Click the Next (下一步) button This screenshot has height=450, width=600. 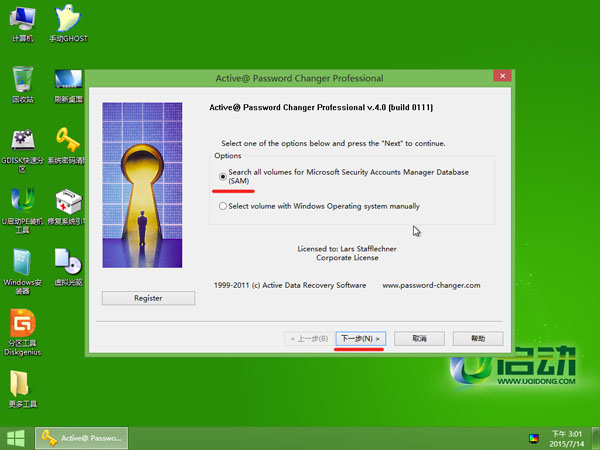coord(360,339)
